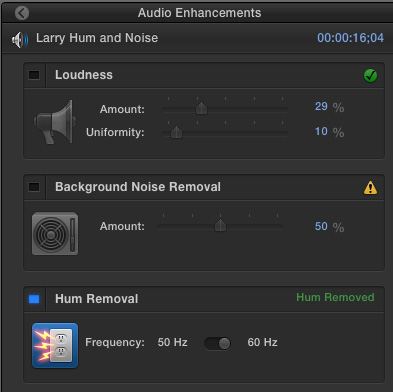Click the back arrow in Audio Enhancements header
This screenshot has height=392, width=393.
pos(22,13)
